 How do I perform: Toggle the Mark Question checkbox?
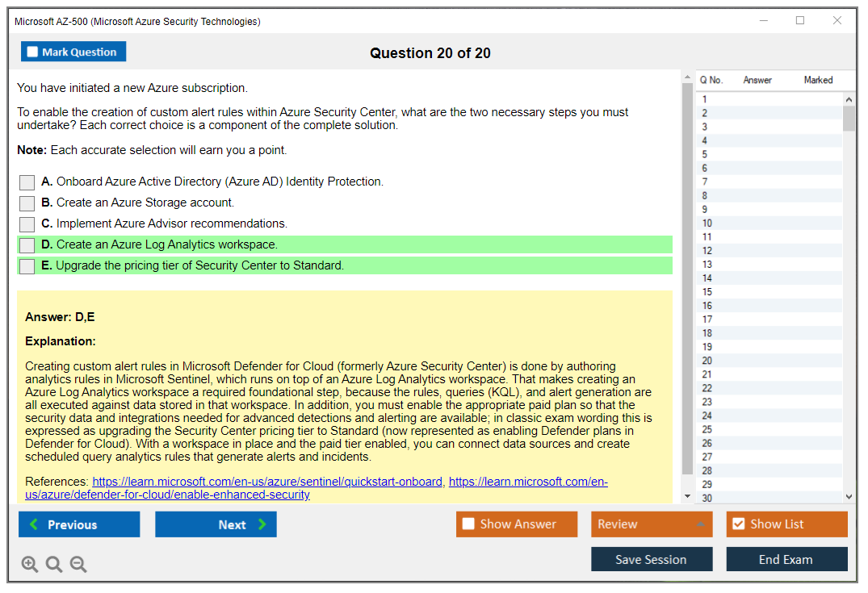pyautogui.click(x=33, y=52)
